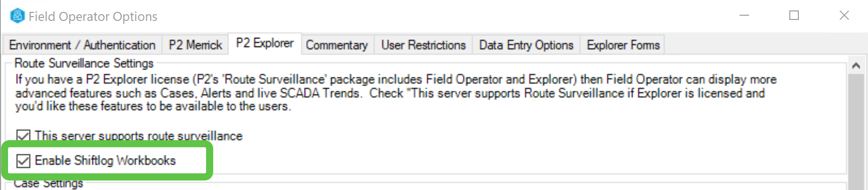868x190 pixels.
Task: Switch to the P2 Merrick tab
Action: tap(195, 45)
